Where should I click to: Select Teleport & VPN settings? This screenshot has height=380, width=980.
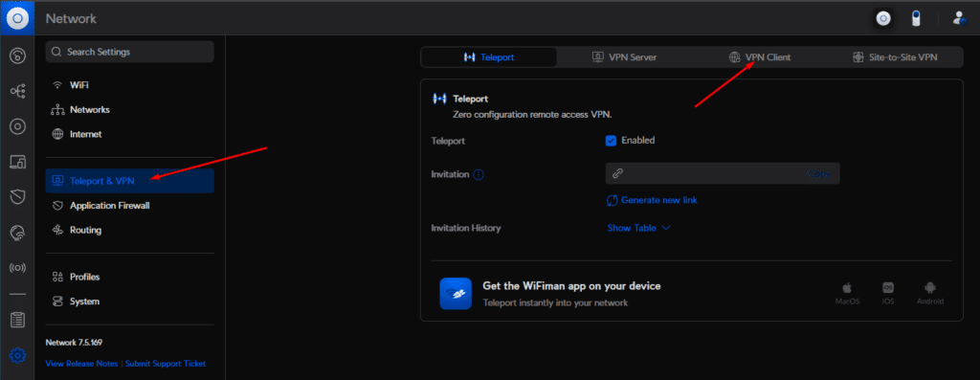click(129, 181)
